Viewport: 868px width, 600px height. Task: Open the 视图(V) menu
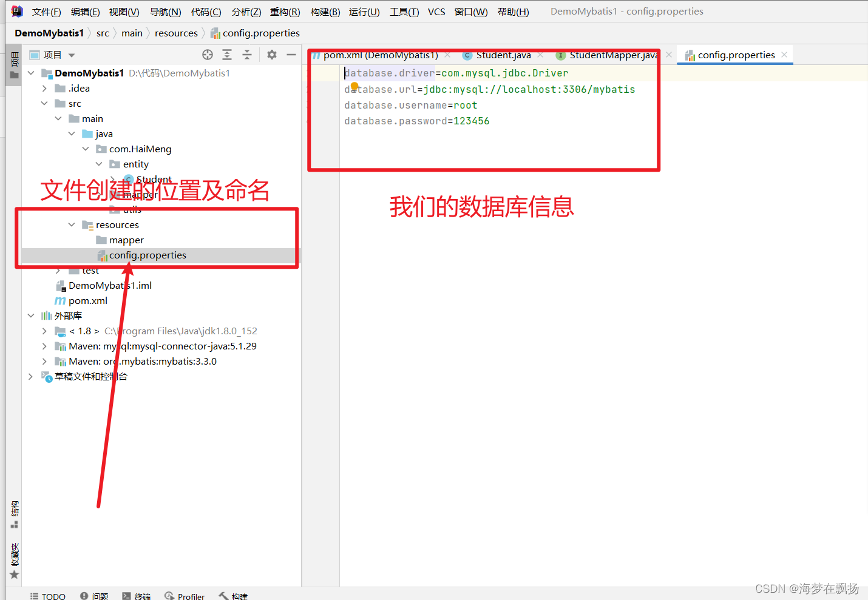pos(124,12)
